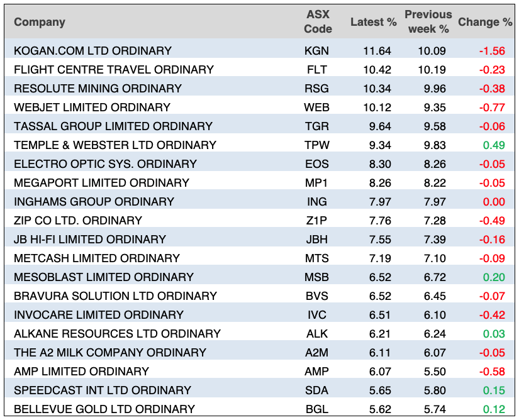Click TASSAL GROUP LIMITED ORDINARY name
Screen dimensions: 519x420
[x=113, y=126]
